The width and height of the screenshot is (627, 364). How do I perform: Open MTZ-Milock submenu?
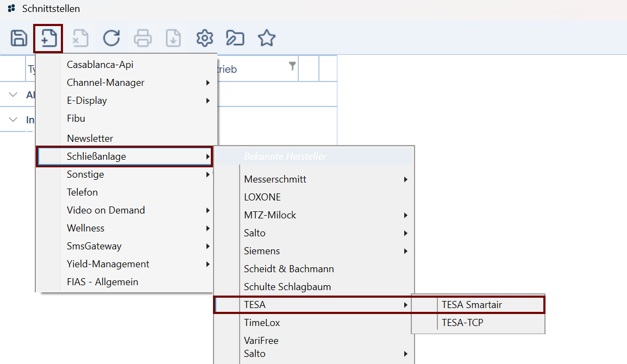314,215
